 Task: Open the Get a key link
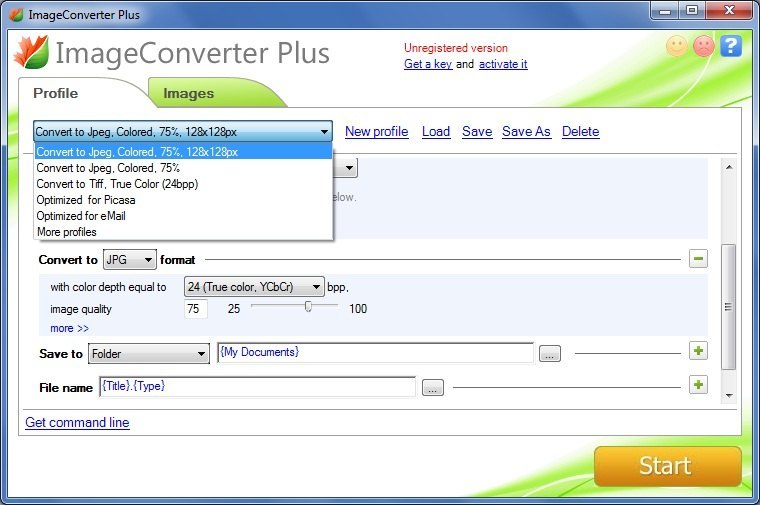pyautogui.click(x=428, y=64)
